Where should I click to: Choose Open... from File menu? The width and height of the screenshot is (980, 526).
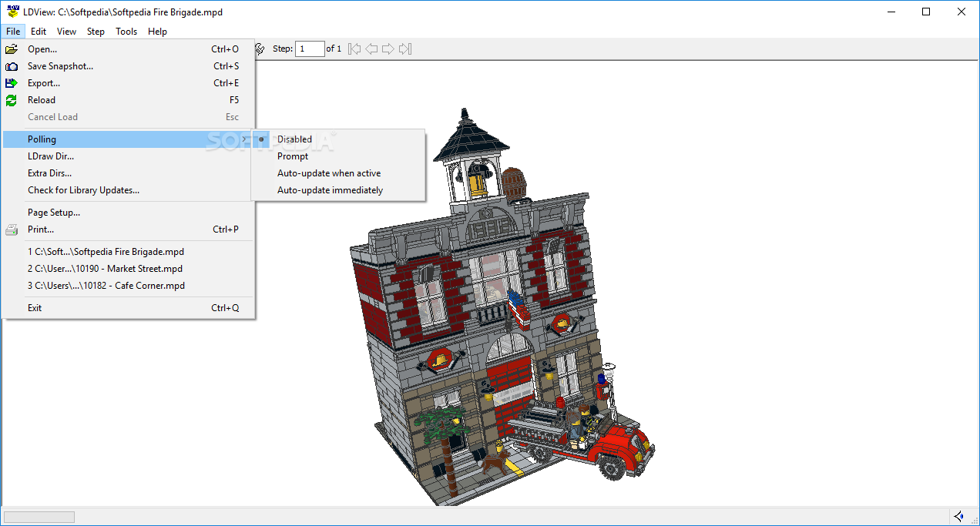point(128,49)
